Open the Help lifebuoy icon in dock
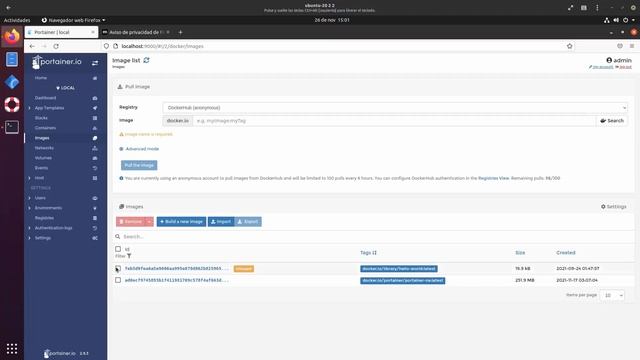 (x=12, y=104)
